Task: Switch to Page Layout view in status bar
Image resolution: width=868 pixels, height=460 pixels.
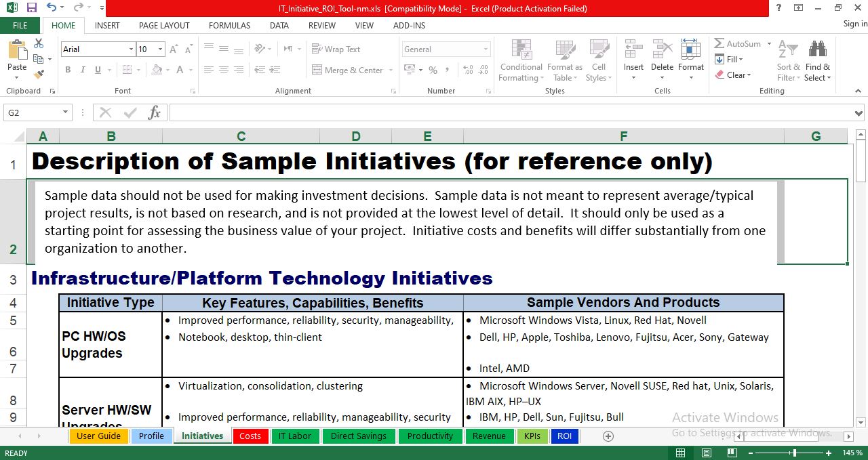Action: point(706,453)
